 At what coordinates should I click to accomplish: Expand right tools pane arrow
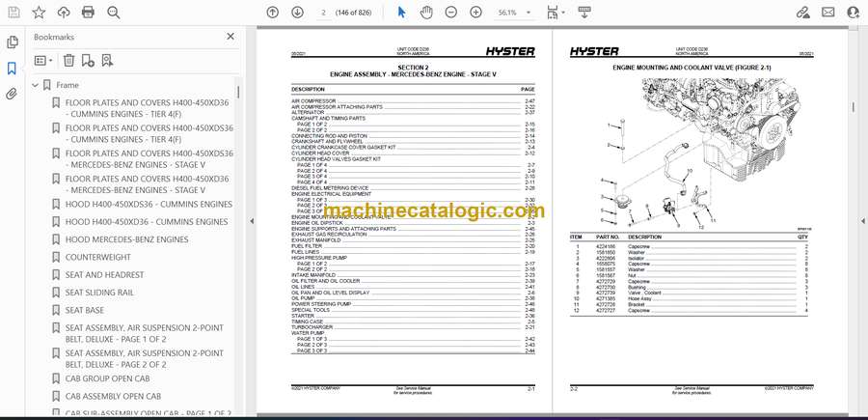click(x=862, y=221)
